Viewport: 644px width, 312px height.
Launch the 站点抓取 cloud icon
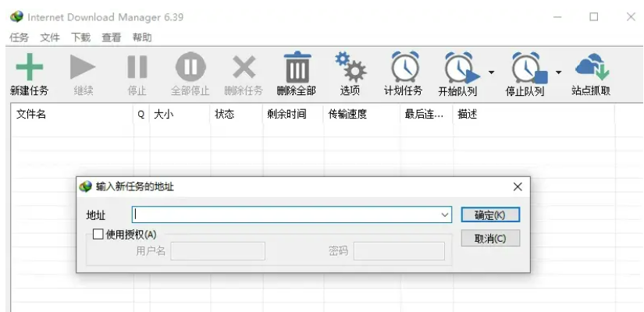(591, 67)
